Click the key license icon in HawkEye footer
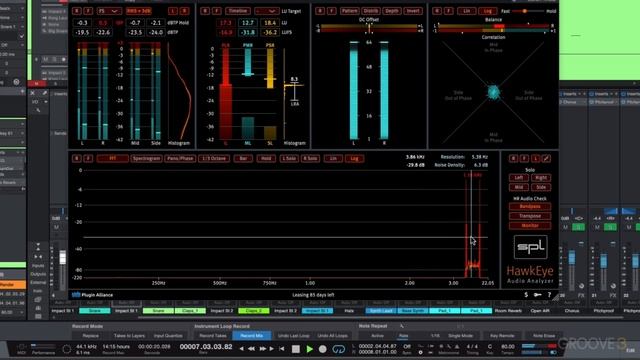 tap(538, 295)
